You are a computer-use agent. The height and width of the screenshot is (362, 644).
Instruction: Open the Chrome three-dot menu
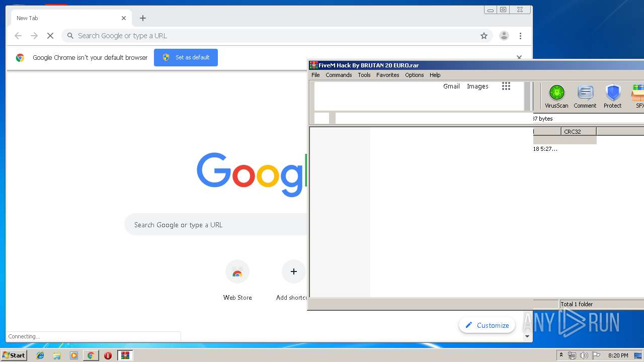point(520,36)
